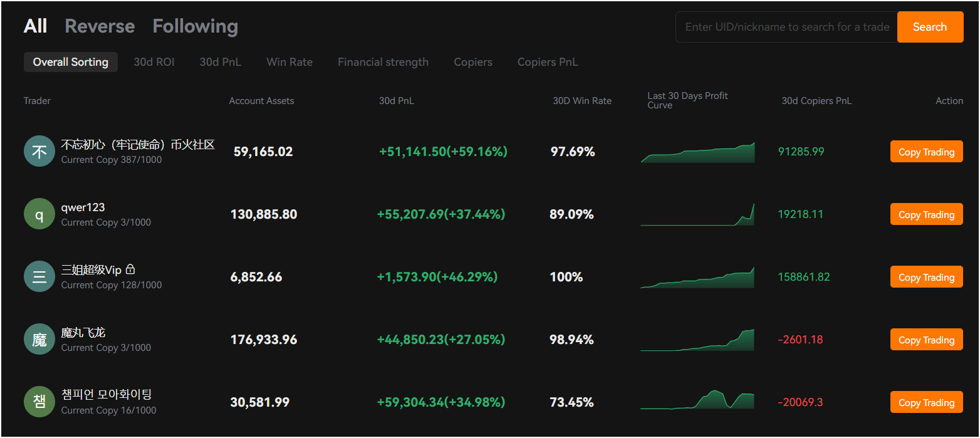
Task: Click Last 30 Days Profit Curve header
Action: [688, 100]
